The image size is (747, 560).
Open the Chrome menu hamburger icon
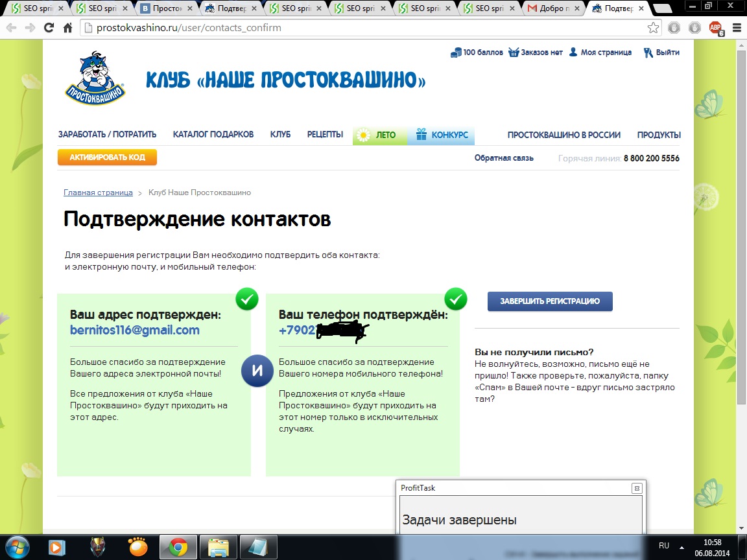pos(737,28)
